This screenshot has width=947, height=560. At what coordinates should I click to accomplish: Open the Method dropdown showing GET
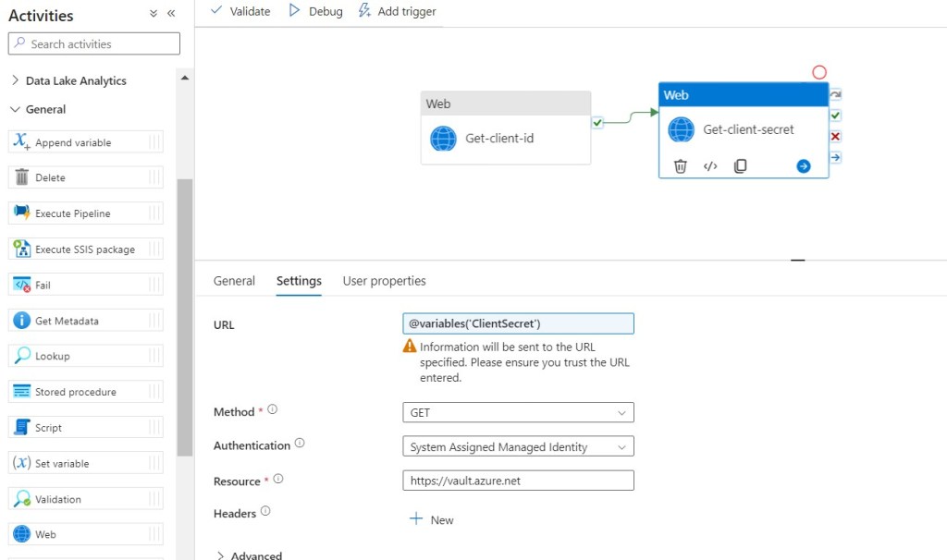tap(518, 412)
